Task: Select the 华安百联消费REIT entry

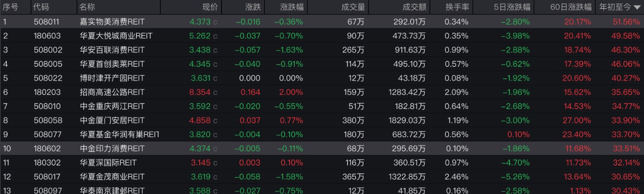Action: (x=112, y=50)
